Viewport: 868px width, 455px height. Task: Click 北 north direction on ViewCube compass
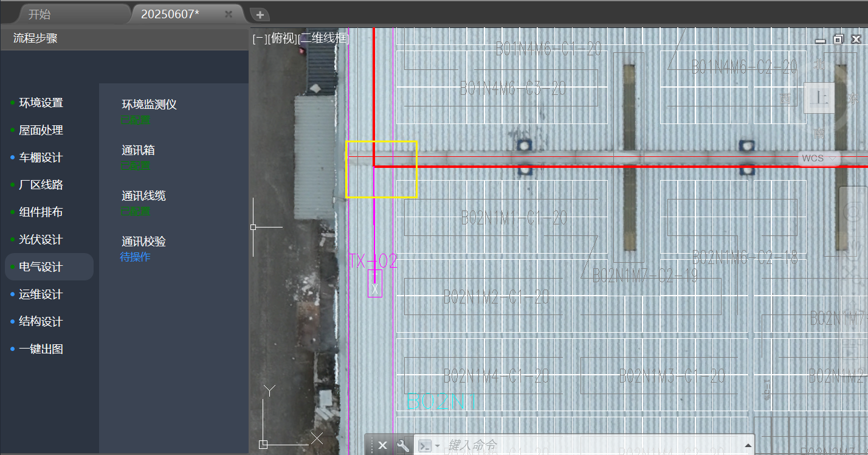point(820,63)
